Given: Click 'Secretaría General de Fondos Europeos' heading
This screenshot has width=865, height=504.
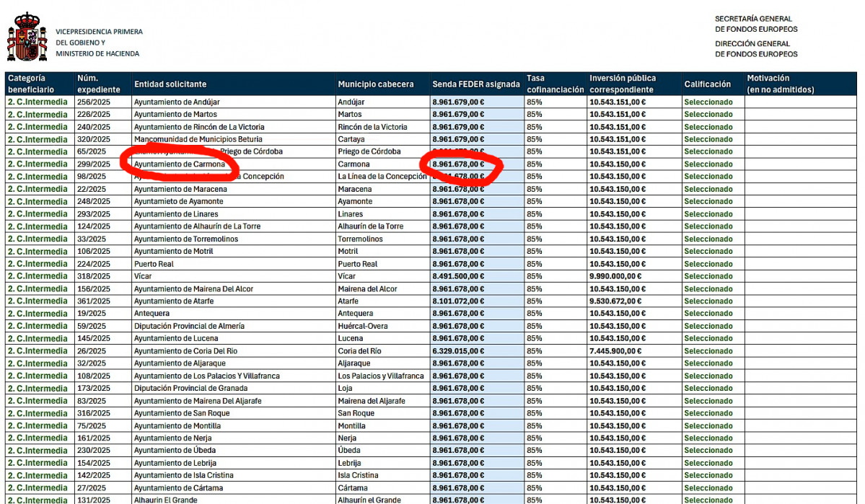Looking at the screenshot, I should pos(755,24).
